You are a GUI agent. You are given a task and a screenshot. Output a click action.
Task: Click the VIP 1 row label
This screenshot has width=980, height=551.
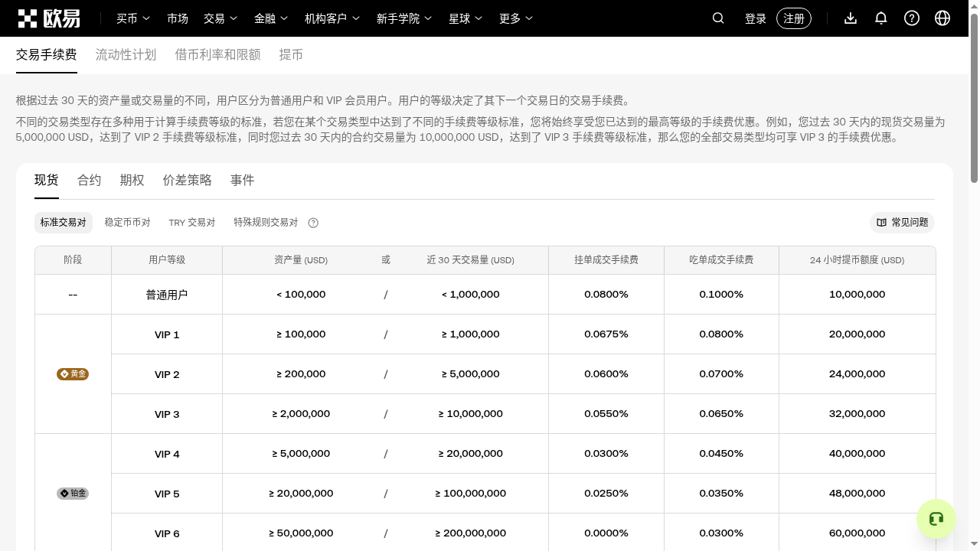[167, 334]
